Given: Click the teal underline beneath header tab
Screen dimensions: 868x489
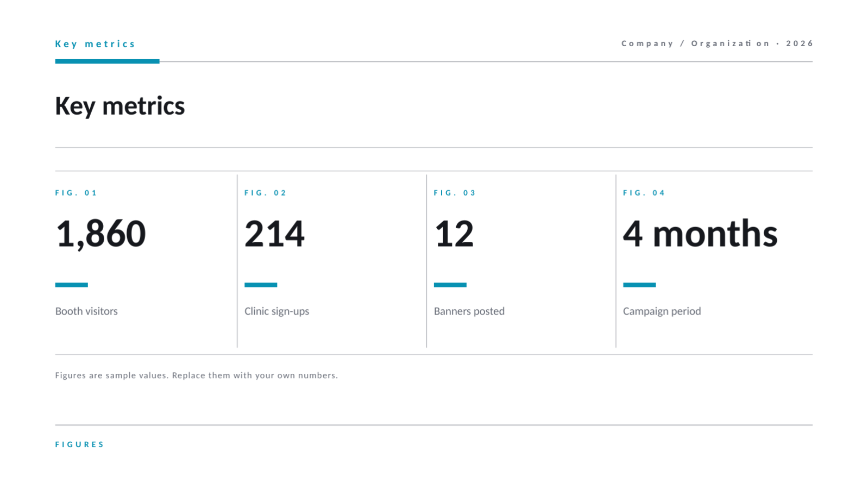Looking at the screenshot, I should click(107, 61).
